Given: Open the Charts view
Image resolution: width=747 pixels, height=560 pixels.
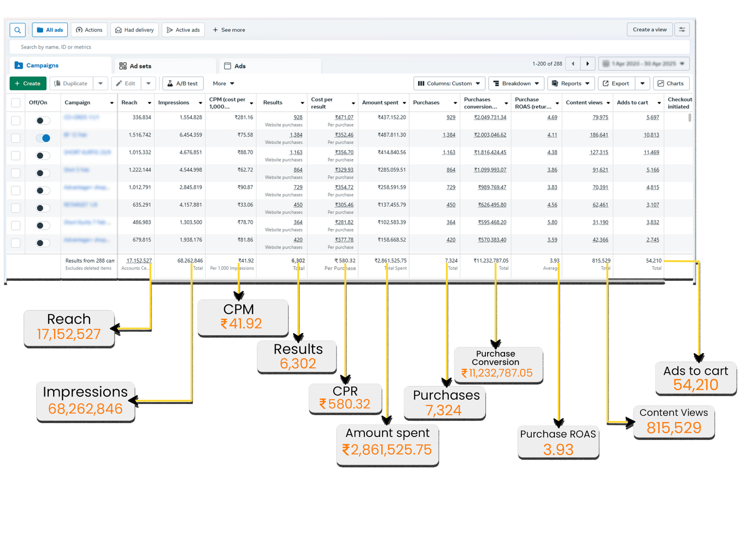Looking at the screenshot, I should click(671, 83).
